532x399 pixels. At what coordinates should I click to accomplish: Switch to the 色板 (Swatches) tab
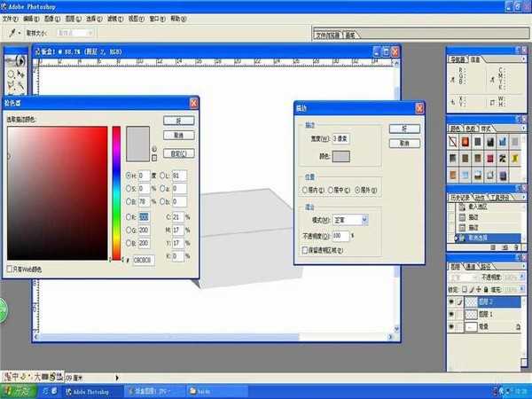[470, 129]
